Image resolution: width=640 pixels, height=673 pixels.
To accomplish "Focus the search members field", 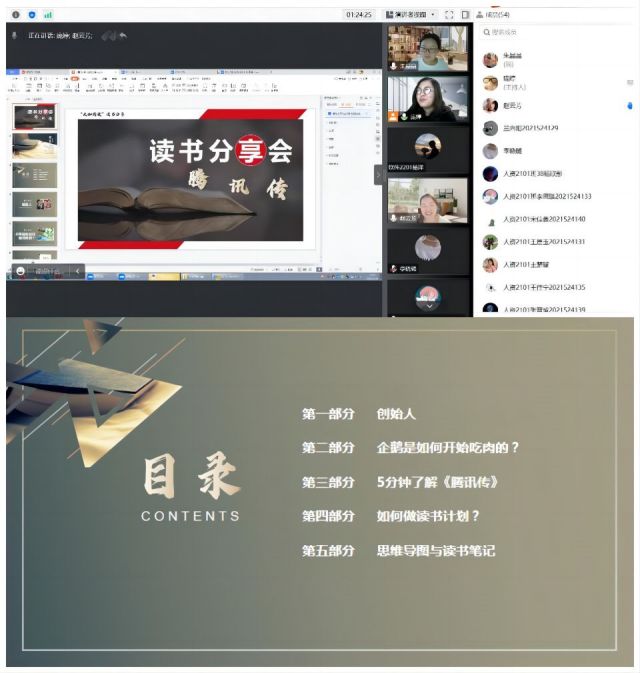I will (x=556, y=32).
